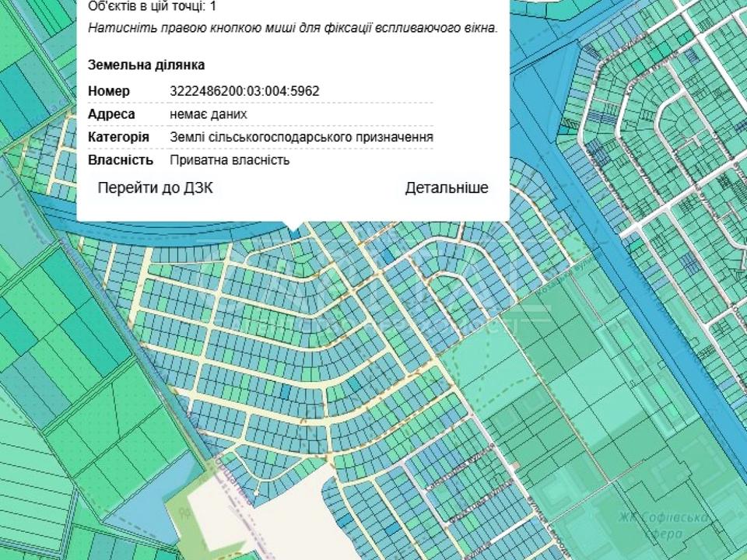
Task: Select the "Номер" row label
Action: click(x=109, y=91)
